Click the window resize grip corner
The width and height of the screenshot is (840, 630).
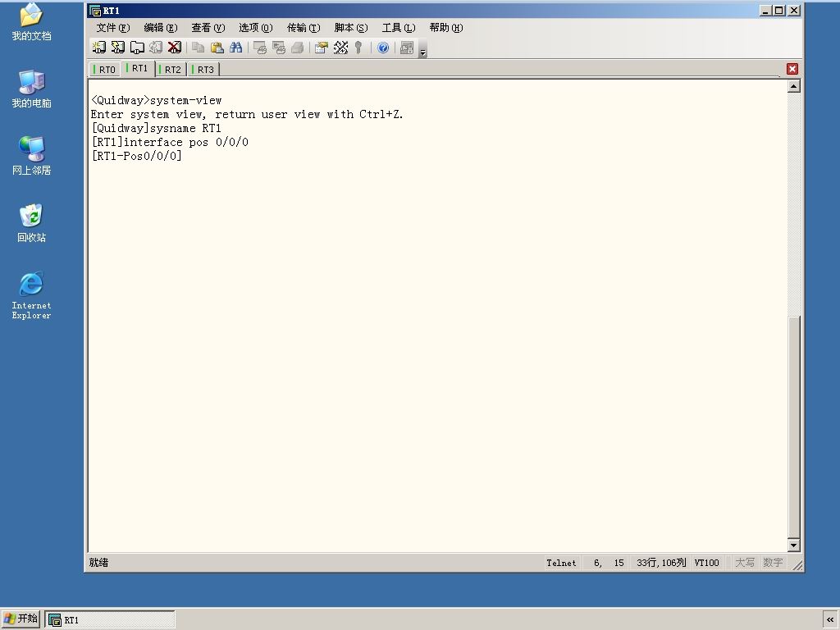point(797,565)
